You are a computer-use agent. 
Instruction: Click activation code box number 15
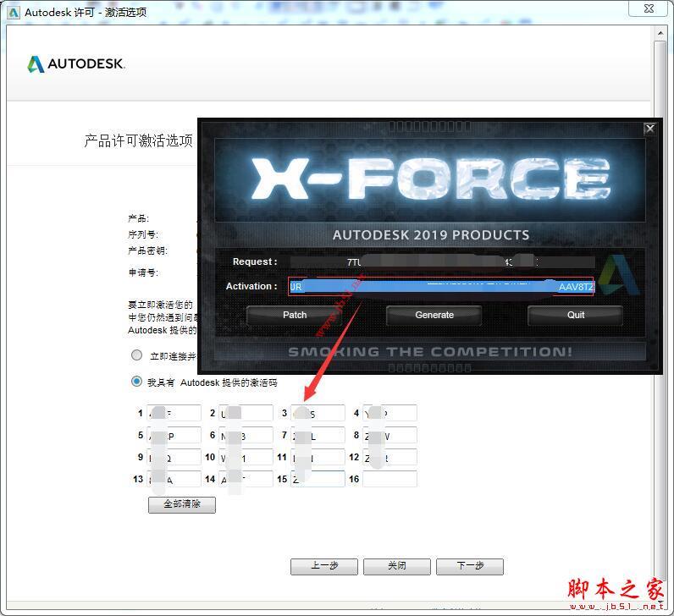coord(318,479)
